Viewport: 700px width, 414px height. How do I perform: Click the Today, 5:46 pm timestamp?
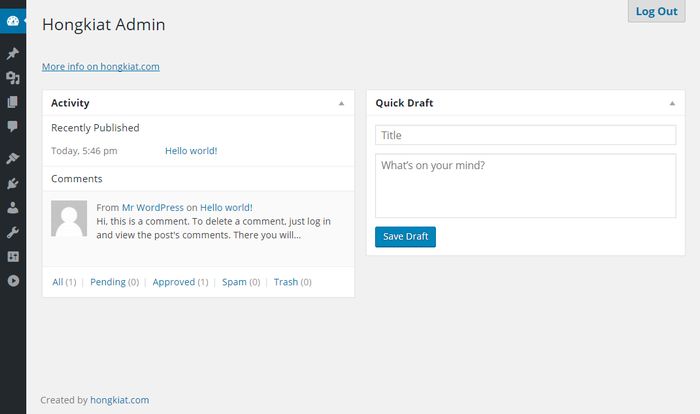click(84, 151)
